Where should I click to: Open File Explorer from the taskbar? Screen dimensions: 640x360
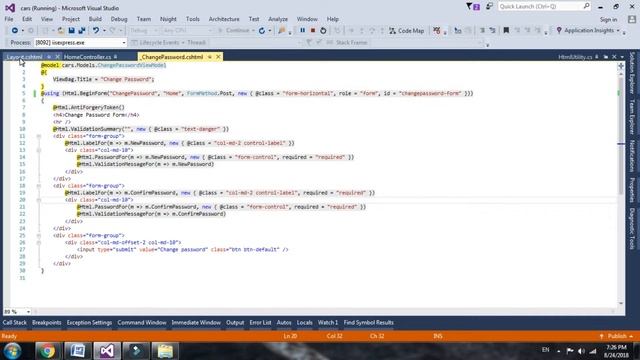click(165, 351)
